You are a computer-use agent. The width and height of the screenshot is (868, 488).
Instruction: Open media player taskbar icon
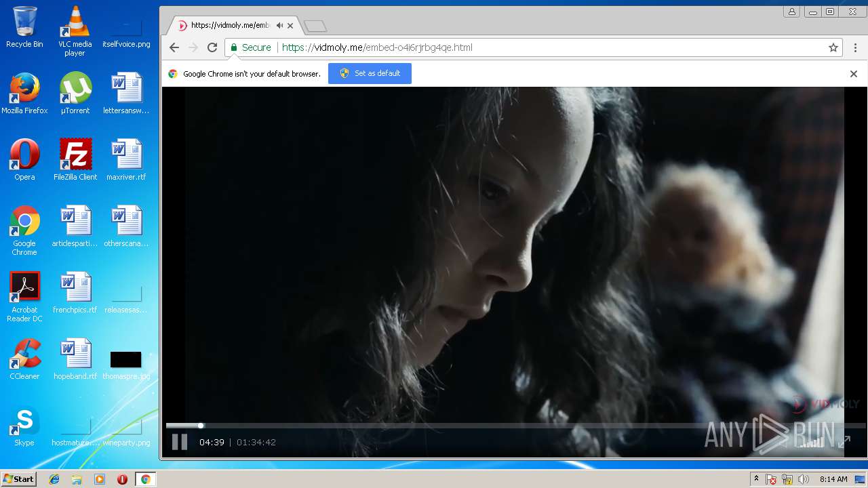100,479
